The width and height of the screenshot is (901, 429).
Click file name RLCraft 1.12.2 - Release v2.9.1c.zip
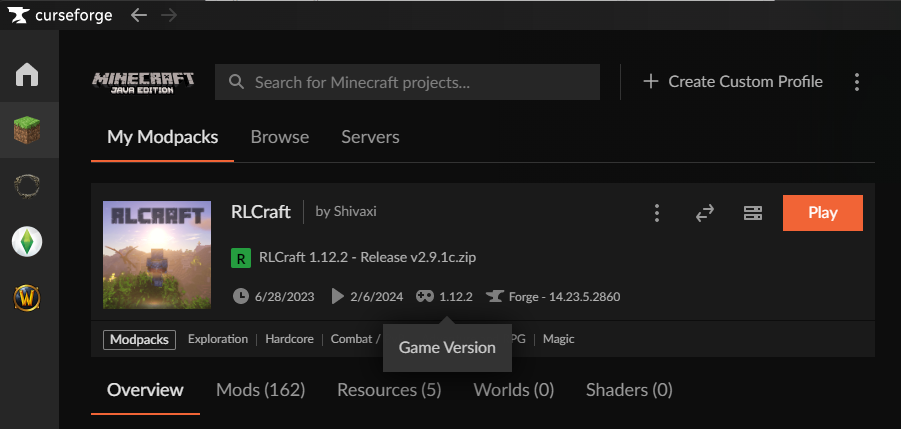click(x=367, y=257)
